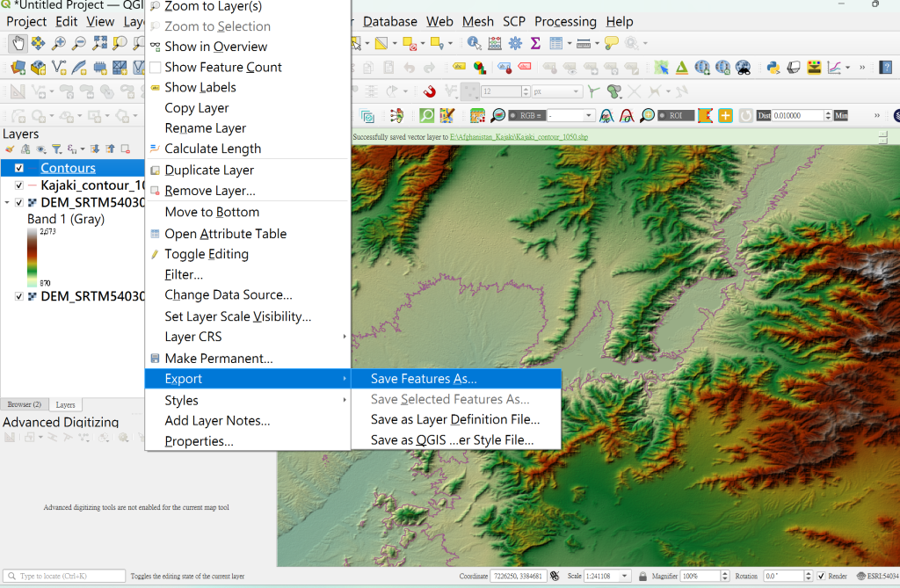The image size is (900, 588).
Task: Click the Pan Map to Selection icon
Action: [x=38, y=43]
